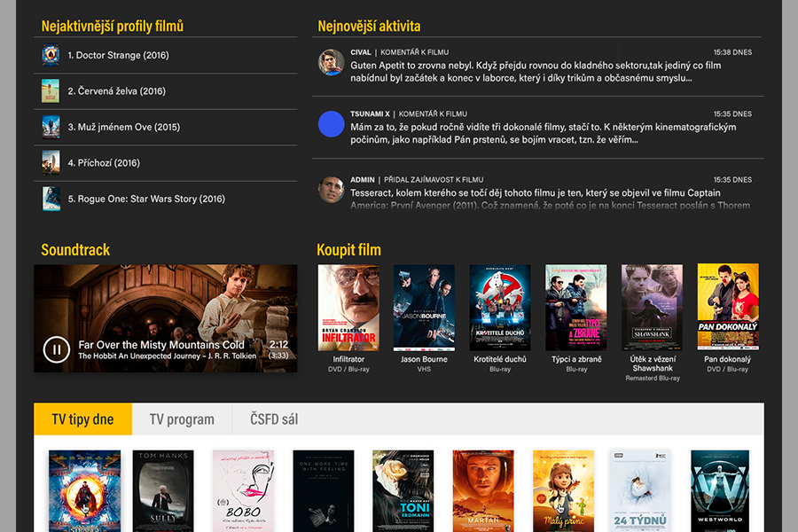798x532 pixels.
Task: Click the Červená želva small poster icon
Action: [51, 91]
